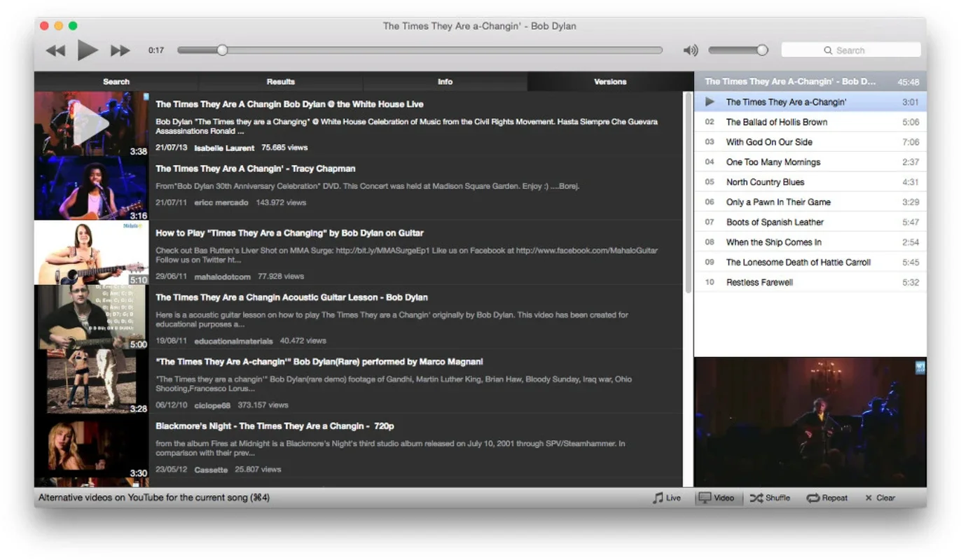Screen dimensions: 961x560
Task: Click the status bar text about alternative videos
Action: [154, 498]
